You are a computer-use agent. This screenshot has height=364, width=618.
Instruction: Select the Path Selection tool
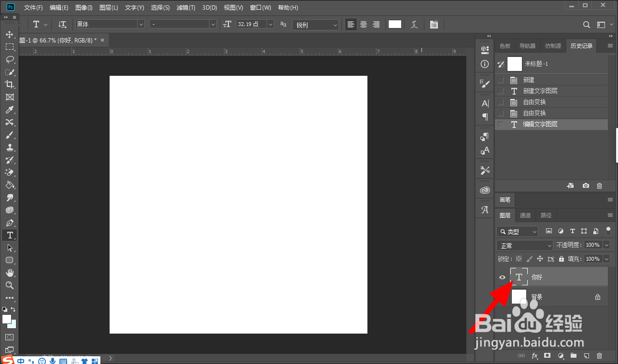coord(9,248)
